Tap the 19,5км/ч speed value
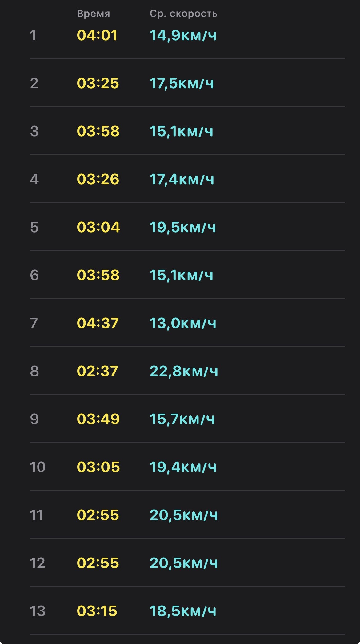The width and height of the screenshot is (360, 644). point(183,227)
